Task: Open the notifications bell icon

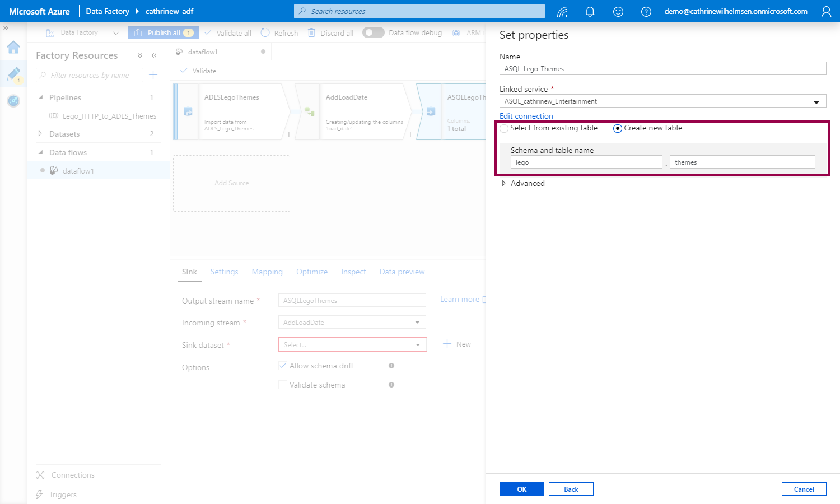Action: point(590,12)
